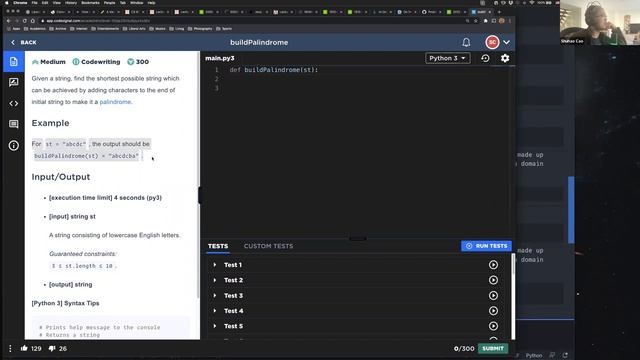Follow the palindrome link
This screenshot has height=360, width=640.
[115, 102]
